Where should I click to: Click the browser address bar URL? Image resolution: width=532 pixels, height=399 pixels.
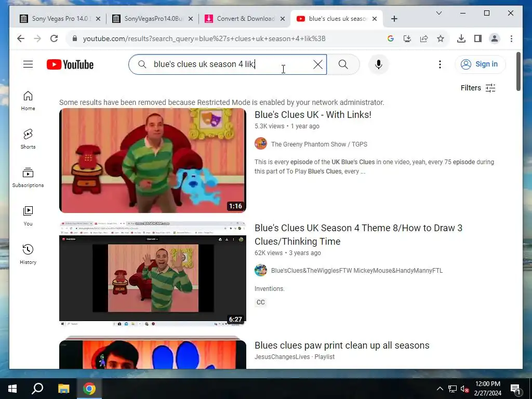204,38
